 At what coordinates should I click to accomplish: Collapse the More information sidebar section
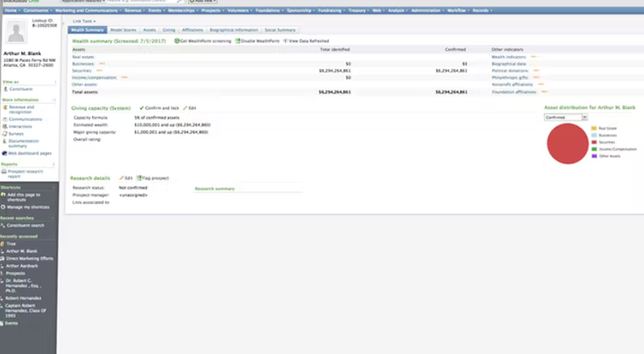click(53, 100)
